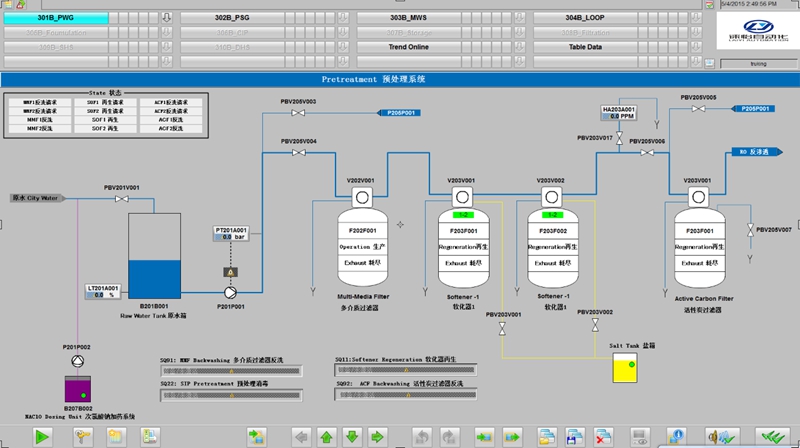Toggle valve PBV205V007 beside carbon filter
This screenshot has height=448, width=800.
[750, 229]
